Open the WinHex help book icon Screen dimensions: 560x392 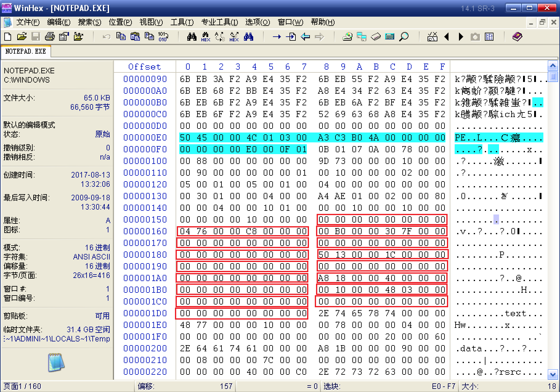(517, 36)
